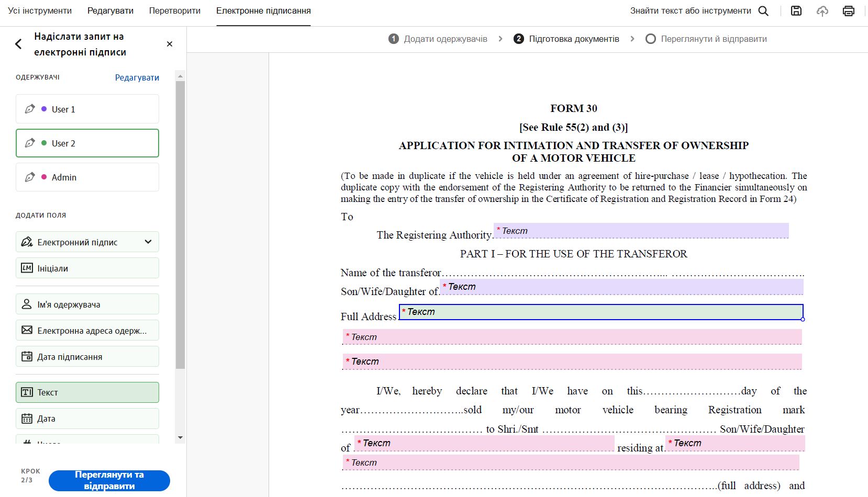This screenshot has width=868, height=497.
Task: Click the '[See Rule 55(2) and (3)]' text
Action: [574, 127]
